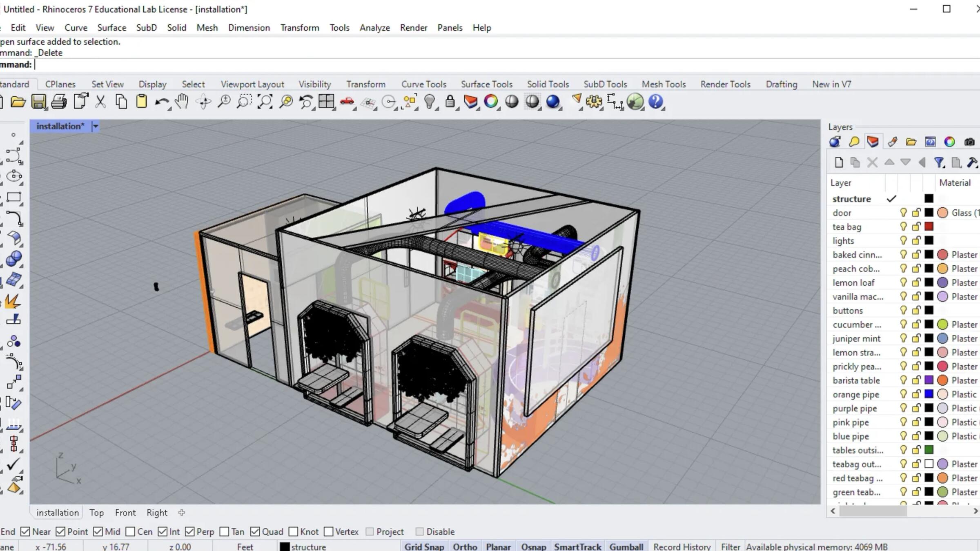Toggle the Quad osnap checkbox
The width and height of the screenshot is (980, 551).
(255, 531)
